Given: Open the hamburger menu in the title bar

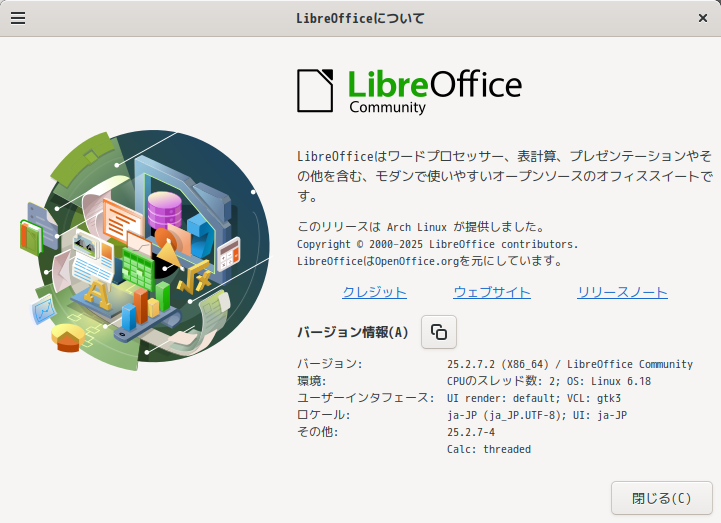Looking at the screenshot, I should coord(18,18).
